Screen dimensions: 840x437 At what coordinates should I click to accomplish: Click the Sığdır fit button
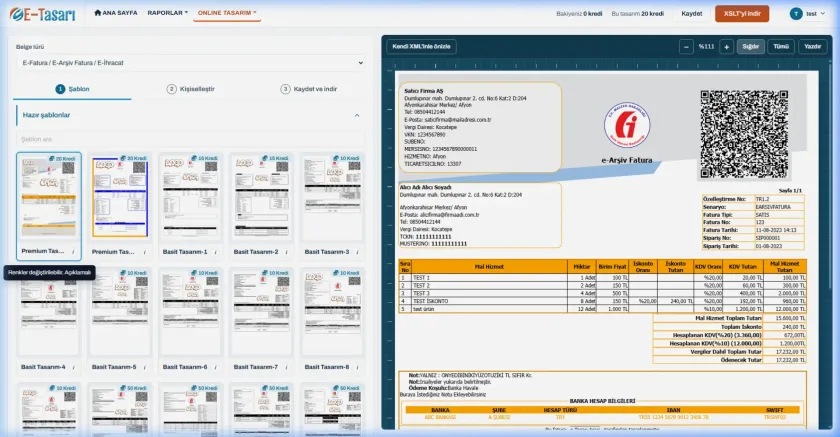point(751,47)
